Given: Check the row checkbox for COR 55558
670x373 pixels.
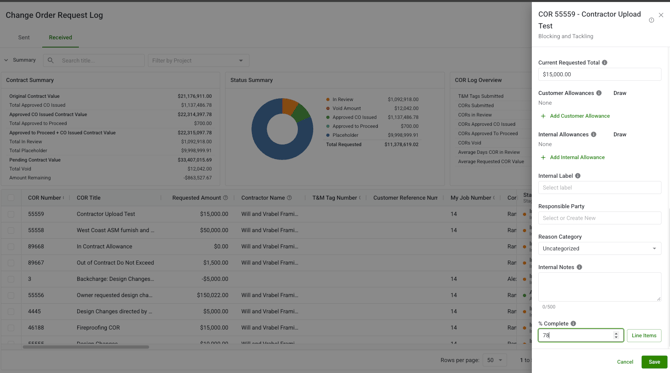Looking at the screenshot, I should [11, 230].
